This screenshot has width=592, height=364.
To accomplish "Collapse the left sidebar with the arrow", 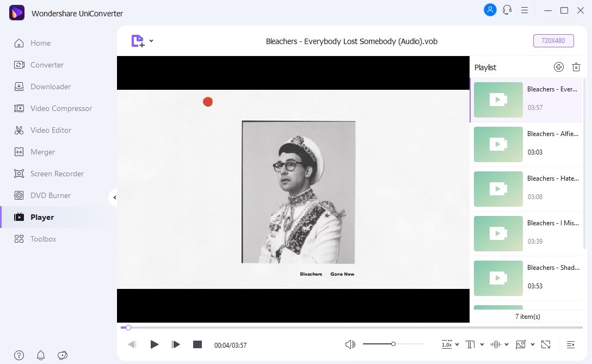I will [114, 198].
